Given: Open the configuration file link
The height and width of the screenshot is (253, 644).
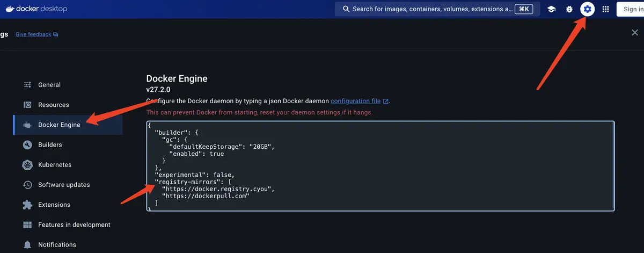Looking at the screenshot, I should (355, 101).
